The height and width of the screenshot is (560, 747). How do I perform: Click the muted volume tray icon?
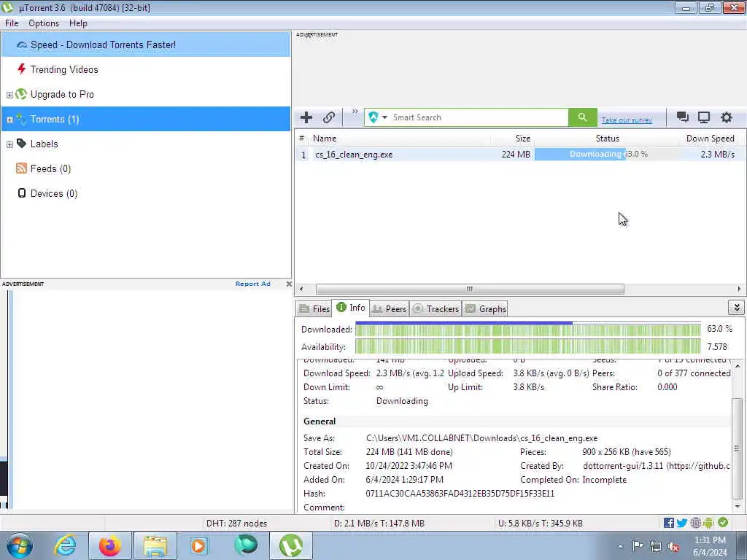(x=673, y=547)
